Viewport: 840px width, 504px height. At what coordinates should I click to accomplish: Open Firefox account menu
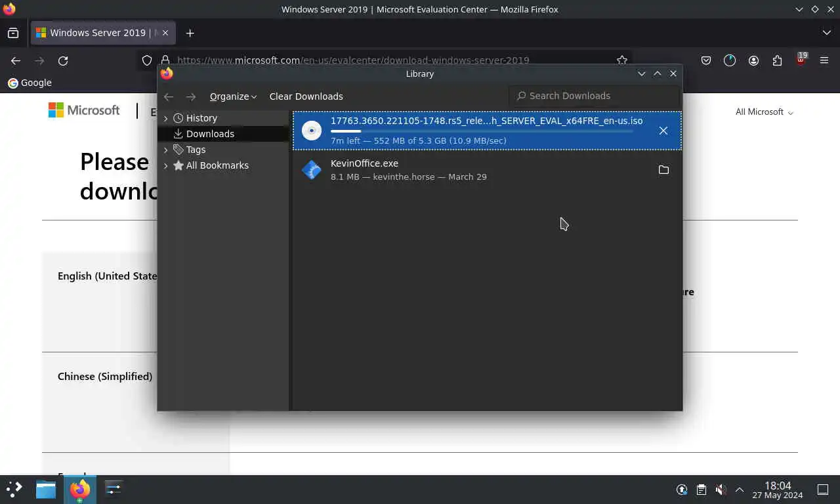(753, 60)
